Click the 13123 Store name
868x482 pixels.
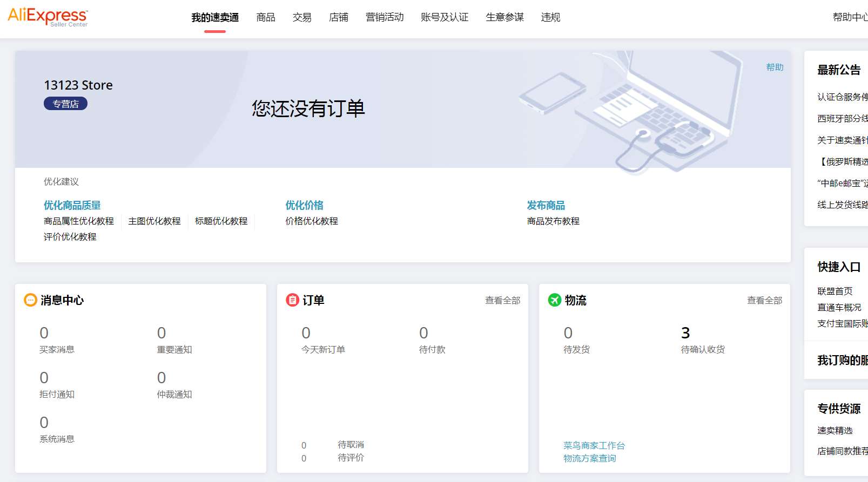pos(78,85)
